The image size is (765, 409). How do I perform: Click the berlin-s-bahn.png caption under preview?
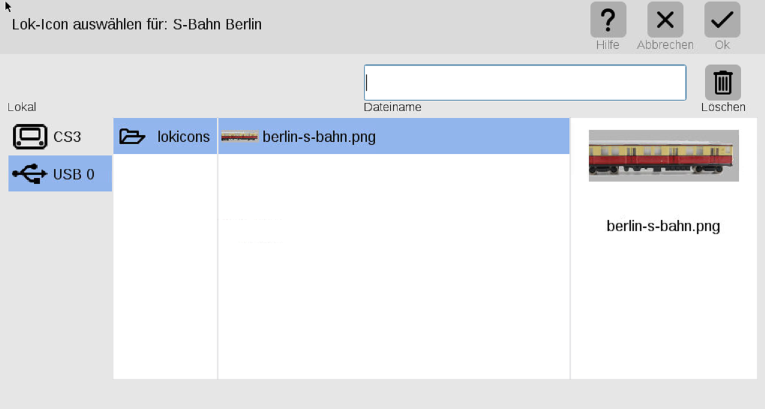coord(663,226)
